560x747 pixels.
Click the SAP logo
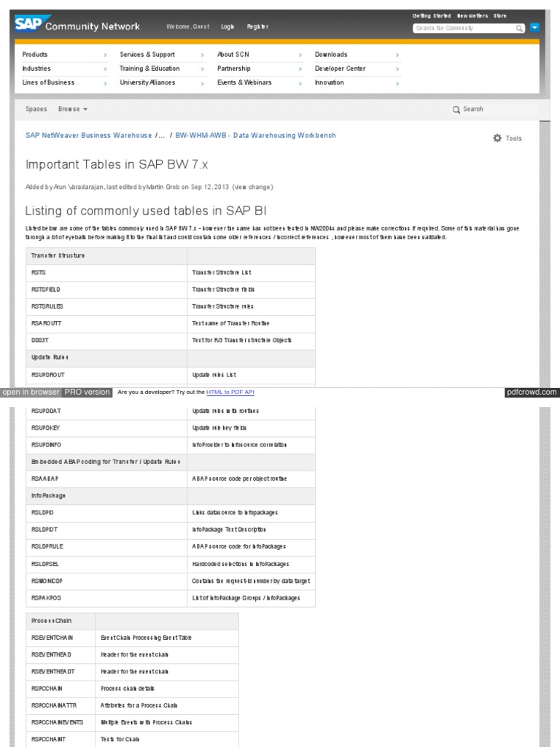(28, 24)
